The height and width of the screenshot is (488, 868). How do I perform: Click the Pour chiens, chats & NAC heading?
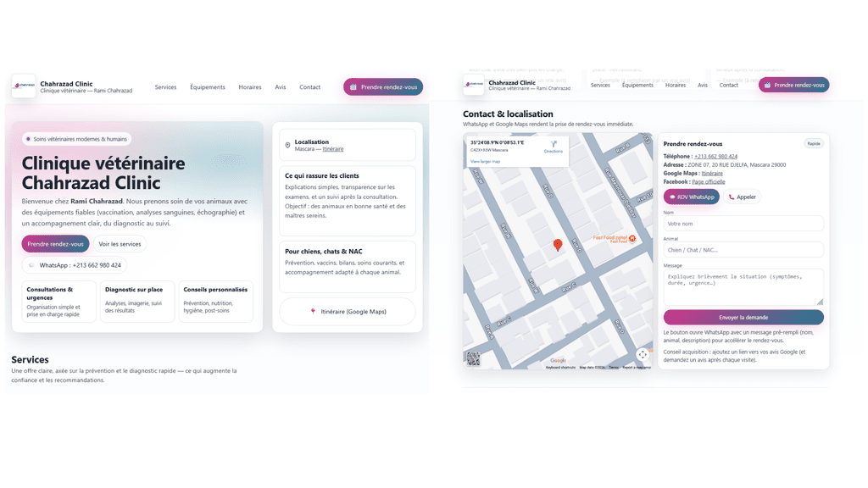tap(323, 251)
